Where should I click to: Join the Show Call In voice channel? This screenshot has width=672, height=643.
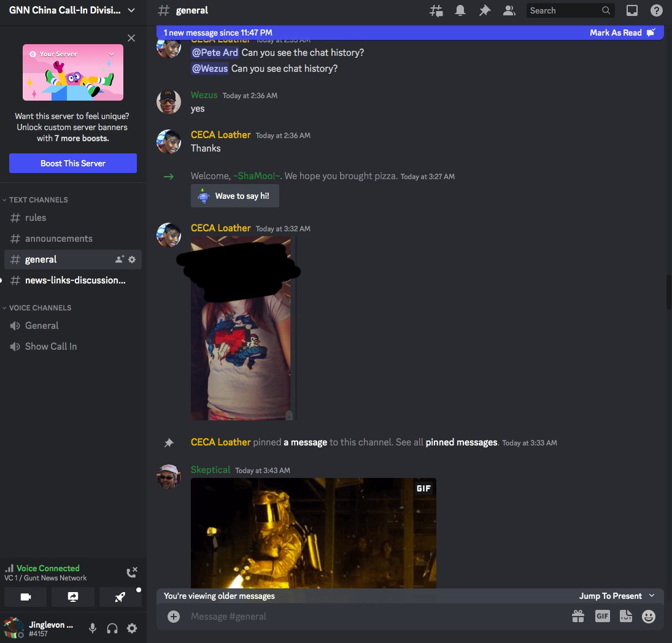72,346
